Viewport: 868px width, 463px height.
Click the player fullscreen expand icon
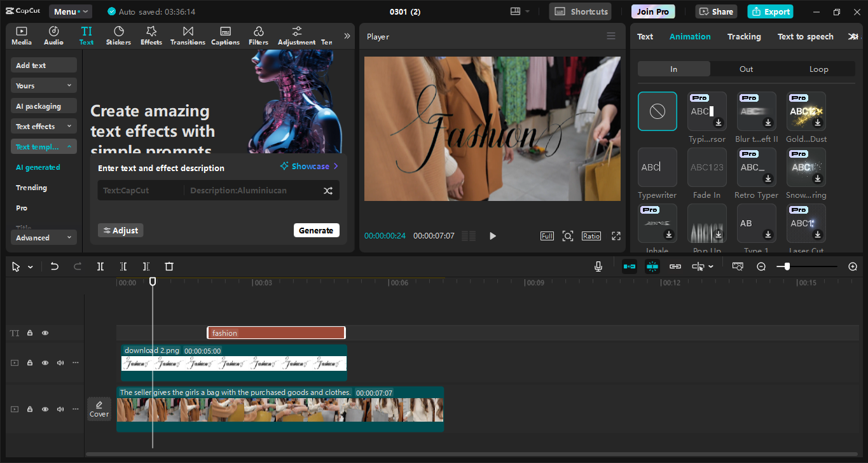coord(616,236)
